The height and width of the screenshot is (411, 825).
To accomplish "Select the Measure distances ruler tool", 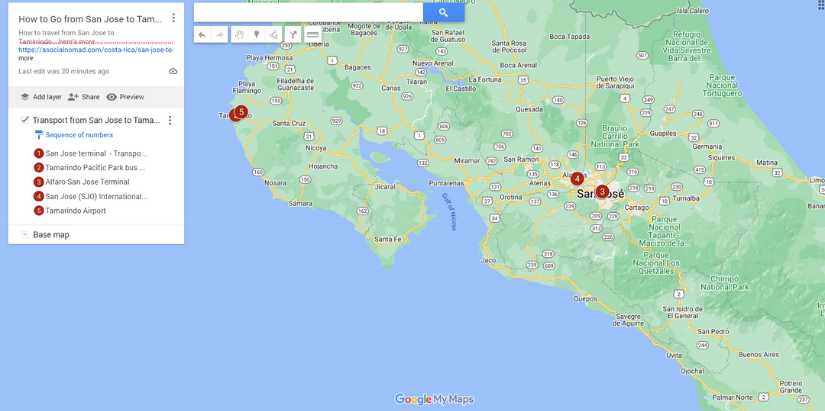I will point(312,35).
